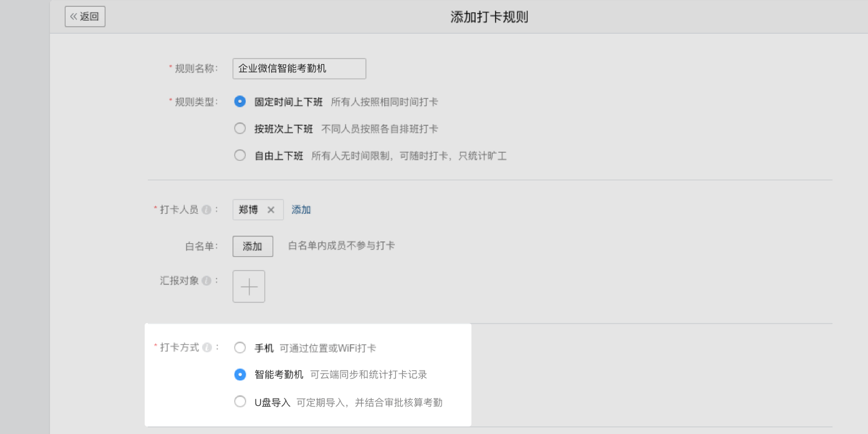Select 固定时间上下班 rule type
Viewport: 868px width, 434px height.
point(240,101)
